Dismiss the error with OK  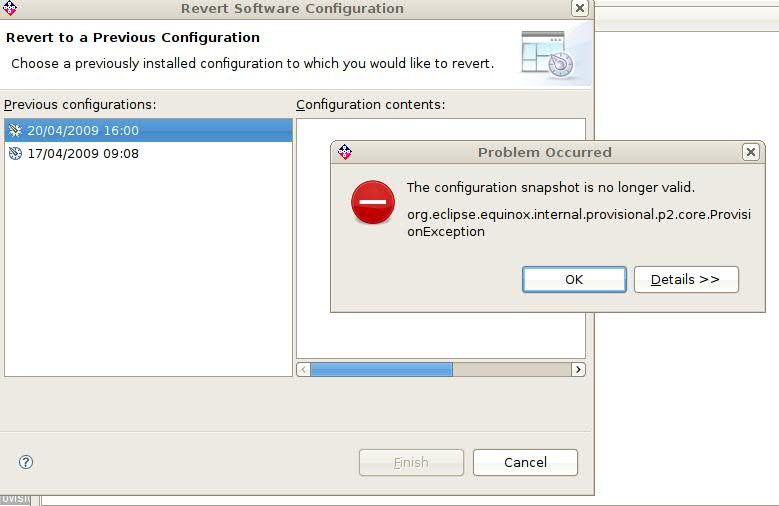(574, 279)
